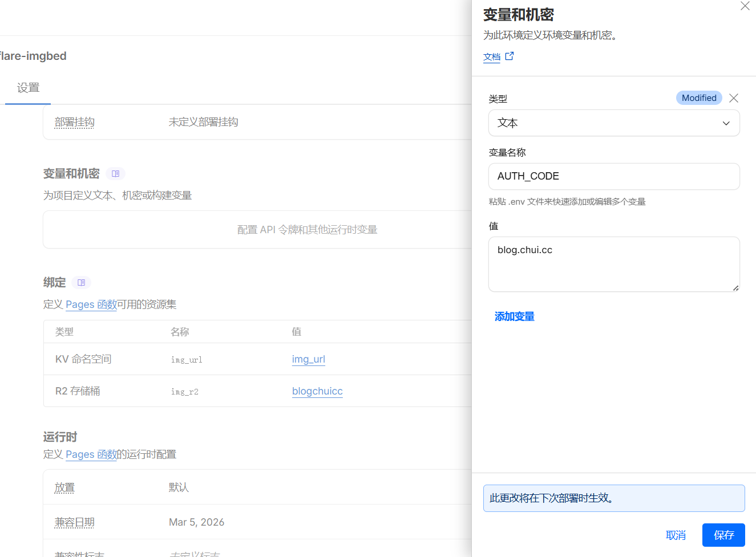756x557 pixels.
Task: Open the 文档 external link
Action: tap(491, 57)
